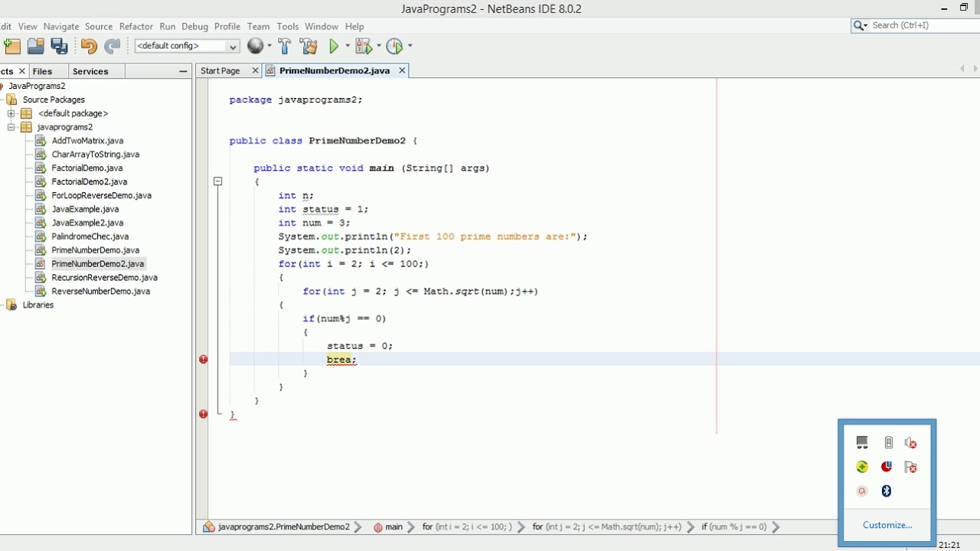The image size is (980, 551).
Task: Switch to the Files tab
Action: 43,71
